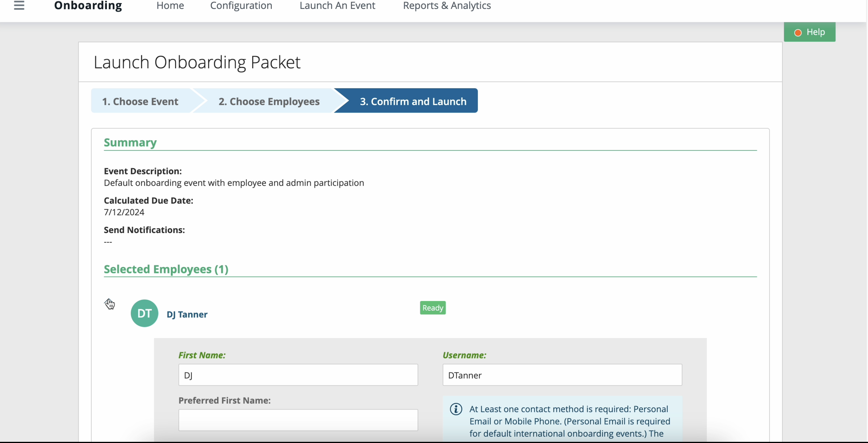Click the Selected Employees (1) heading
Screen dimensions: 868x443
pos(166,269)
